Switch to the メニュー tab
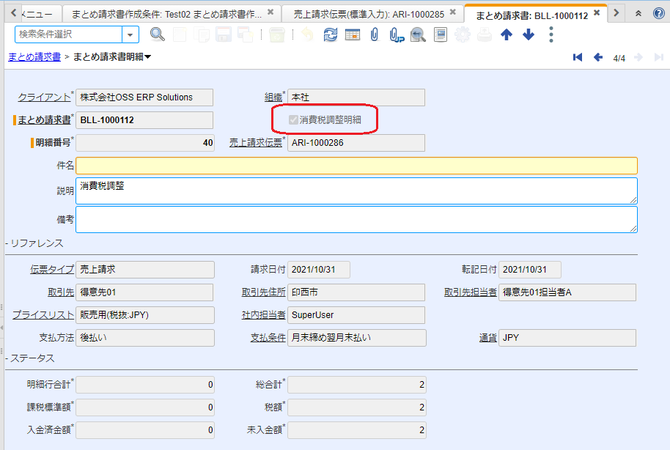Screen dimensions: 670x450 [x=38, y=14]
